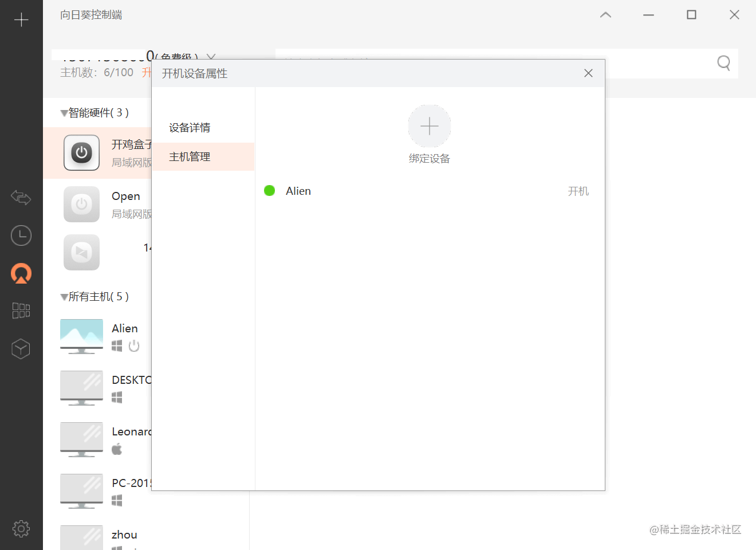Open the grid apps icon in sidebar
The image size is (756, 550).
click(21, 311)
